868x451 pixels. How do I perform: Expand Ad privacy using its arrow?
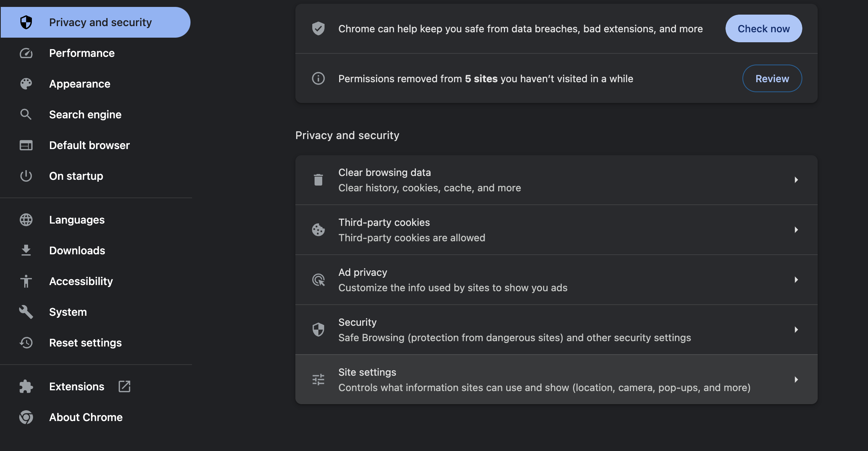point(796,280)
